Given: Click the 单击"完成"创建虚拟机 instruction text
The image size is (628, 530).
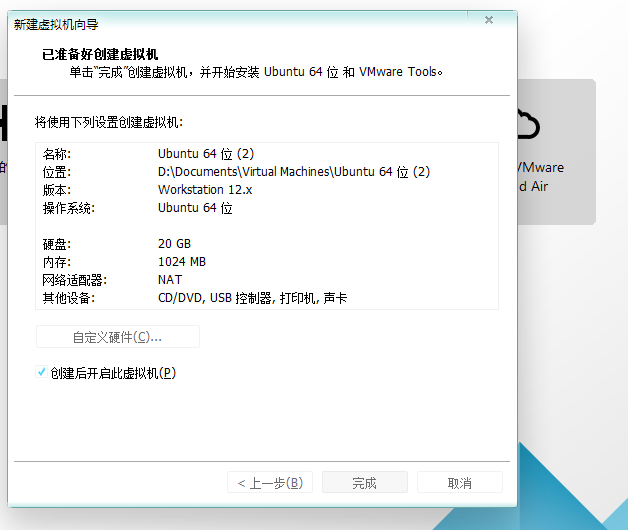Looking at the screenshot, I should (256, 72).
